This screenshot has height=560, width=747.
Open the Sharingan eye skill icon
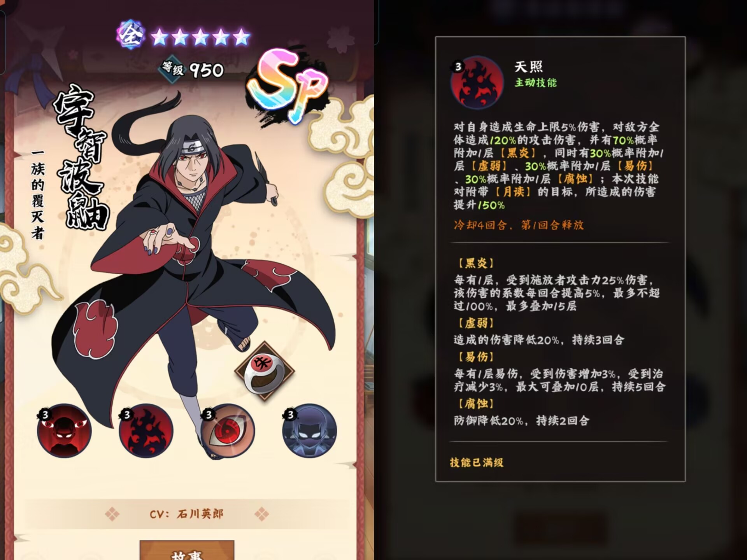pos(228,430)
